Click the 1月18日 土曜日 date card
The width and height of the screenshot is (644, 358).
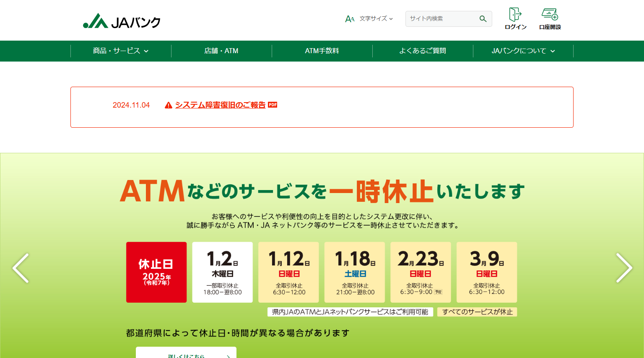355,272
